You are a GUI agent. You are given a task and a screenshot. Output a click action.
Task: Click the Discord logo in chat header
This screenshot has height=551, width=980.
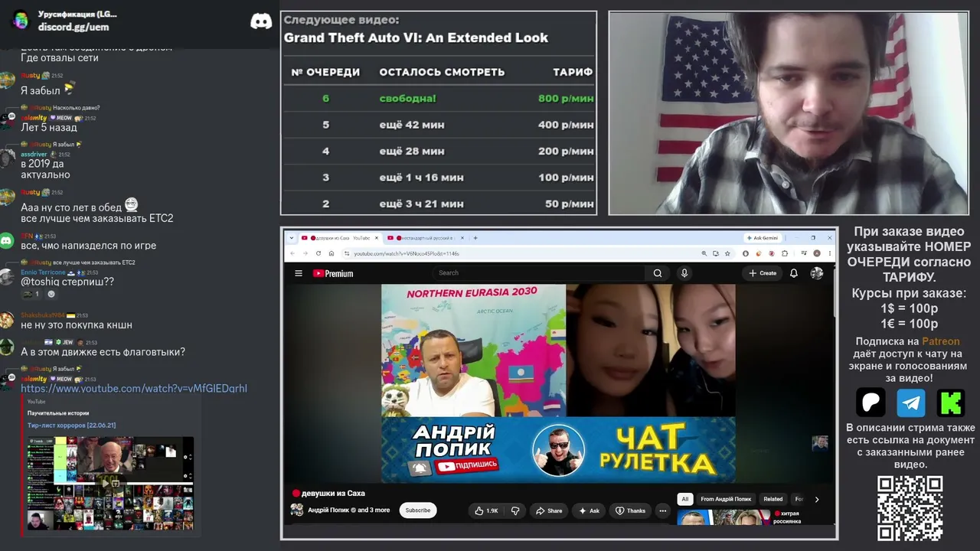pyautogui.click(x=261, y=21)
